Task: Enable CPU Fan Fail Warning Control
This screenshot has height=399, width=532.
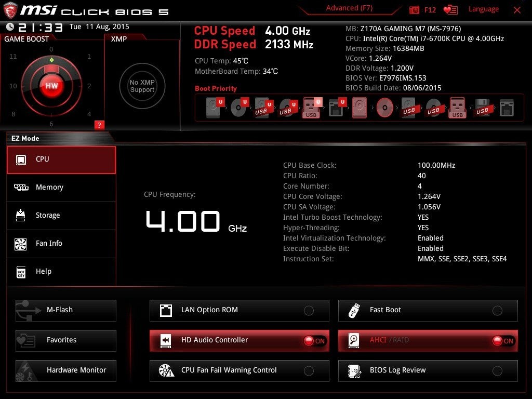Action: [309, 371]
